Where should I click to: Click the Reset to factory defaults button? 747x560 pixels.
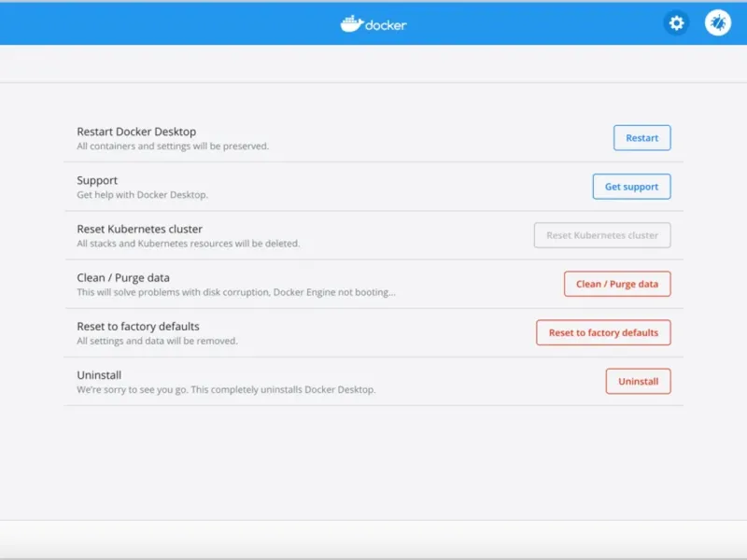(x=603, y=332)
